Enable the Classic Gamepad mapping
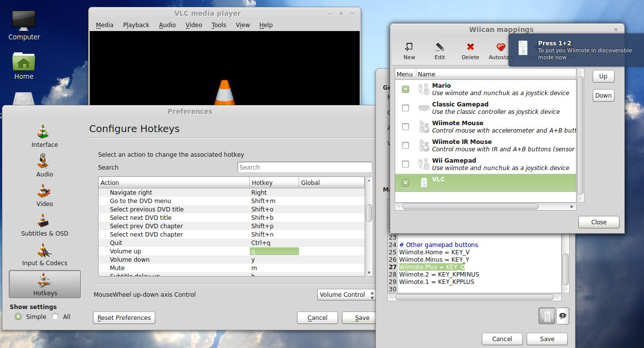This screenshot has width=644, height=348. tap(405, 107)
